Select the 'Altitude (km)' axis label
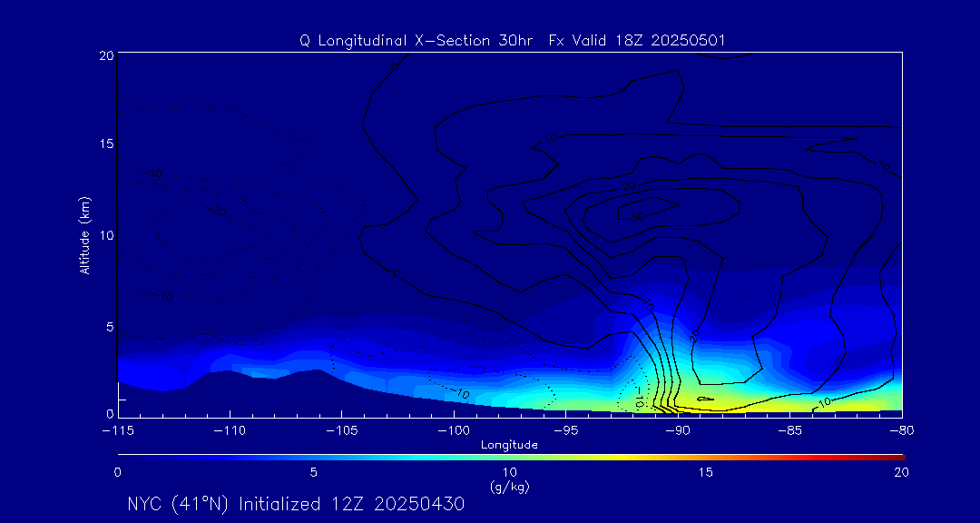 pos(83,235)
